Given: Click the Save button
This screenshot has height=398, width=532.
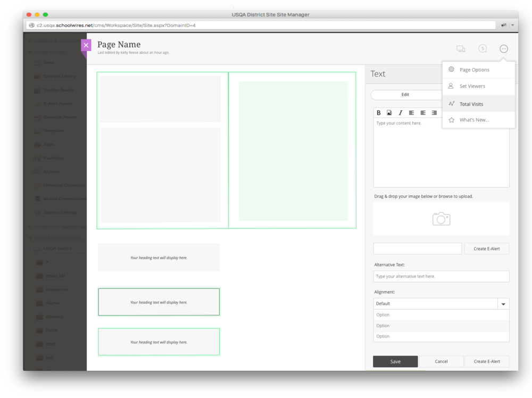Looking at the screenshot, I should [x=395, y=362].
